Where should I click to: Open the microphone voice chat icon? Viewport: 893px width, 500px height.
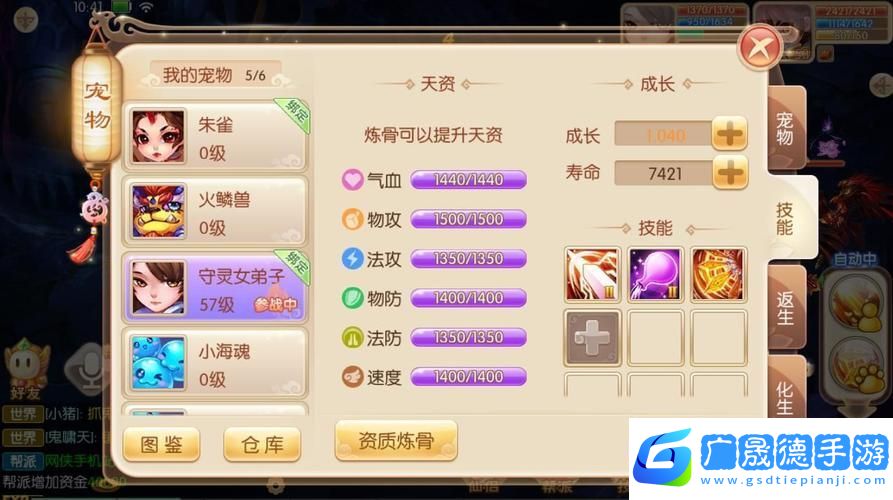pyautogui.click(x=87, y=367)
